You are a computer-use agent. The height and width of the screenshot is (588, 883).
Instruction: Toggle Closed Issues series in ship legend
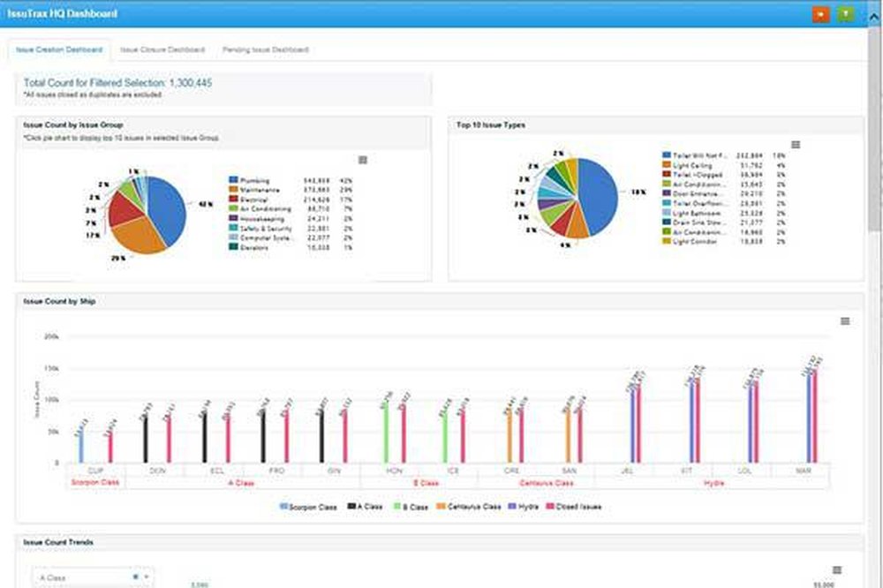(x=574, y=507)
